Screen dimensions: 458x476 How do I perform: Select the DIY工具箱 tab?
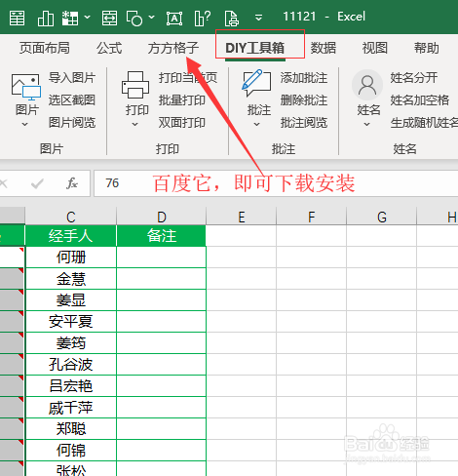click(255, 48)
